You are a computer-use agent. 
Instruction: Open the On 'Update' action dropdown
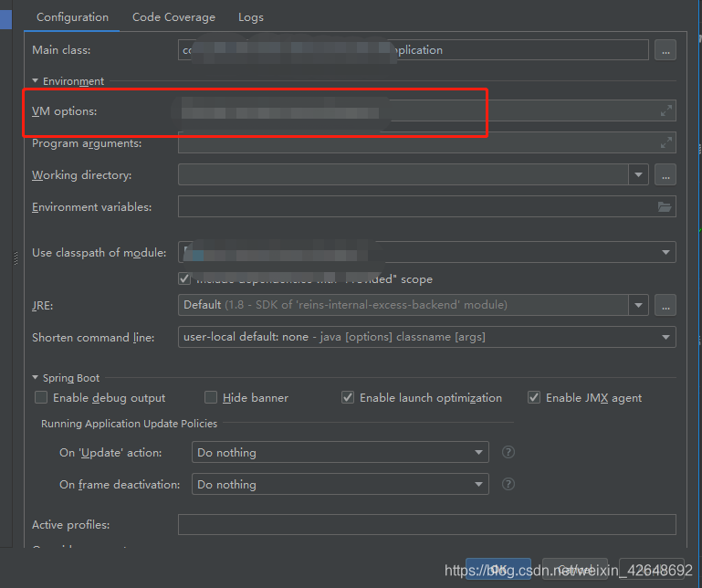pos(341,452)
